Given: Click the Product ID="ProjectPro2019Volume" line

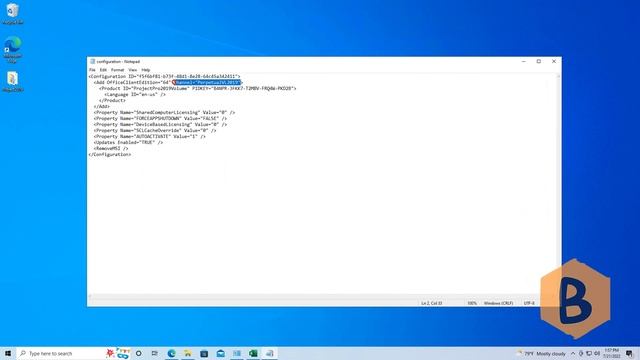Looking at the screenshot, I should click(x=198, y=89).
